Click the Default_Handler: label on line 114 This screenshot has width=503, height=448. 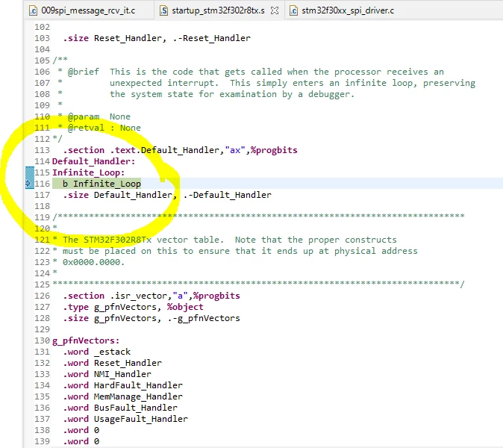point(94,161)
